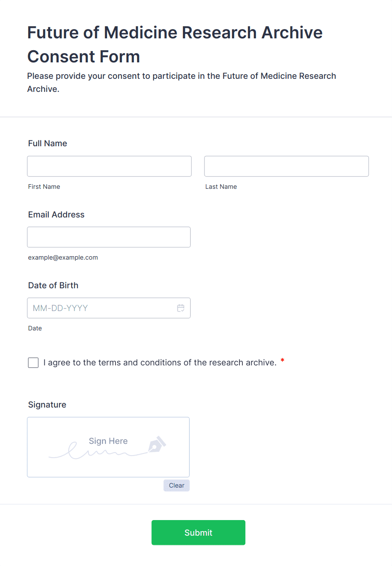Image resolution: width=392 pixels, height=566 pixels.
Task: Click the pen nib icon in signature box
Action: 157,444
